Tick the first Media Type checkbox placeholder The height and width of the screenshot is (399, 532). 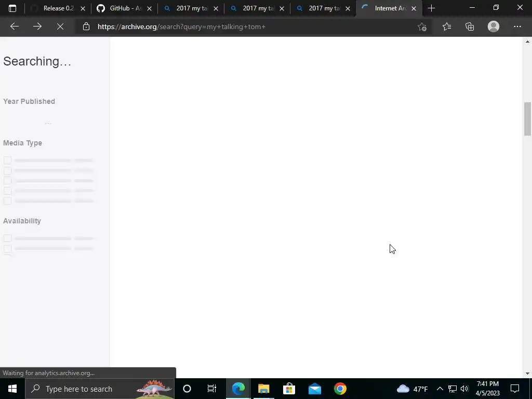[x=7, y=160]
